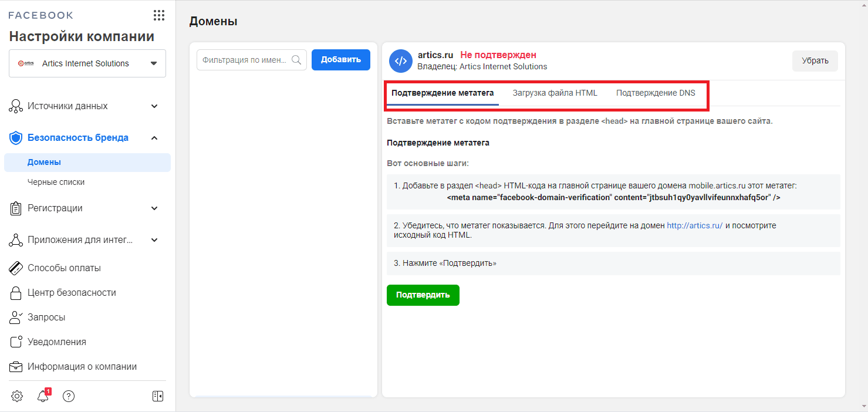Click the Вот основные шаги text

(428, 163)
